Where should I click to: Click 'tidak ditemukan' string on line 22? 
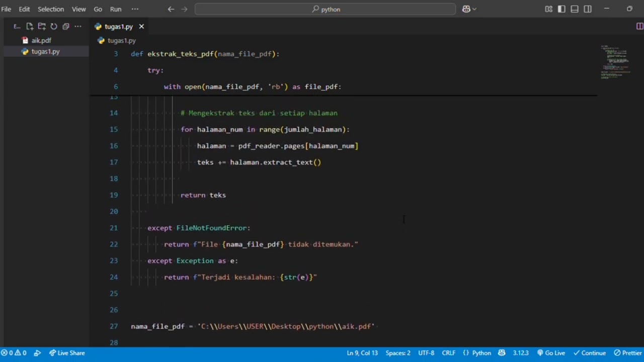pos(320,244)
